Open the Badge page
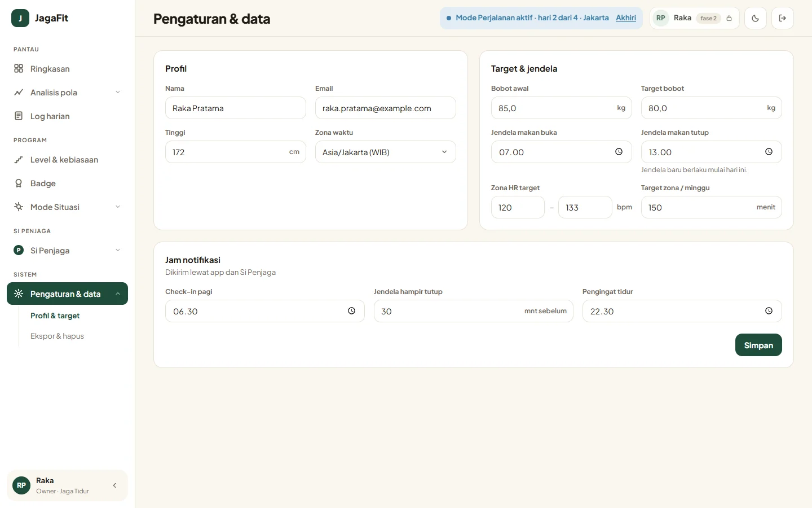Image resolution: width=812 pixels, height=508 pixels. tap(67, 183)
